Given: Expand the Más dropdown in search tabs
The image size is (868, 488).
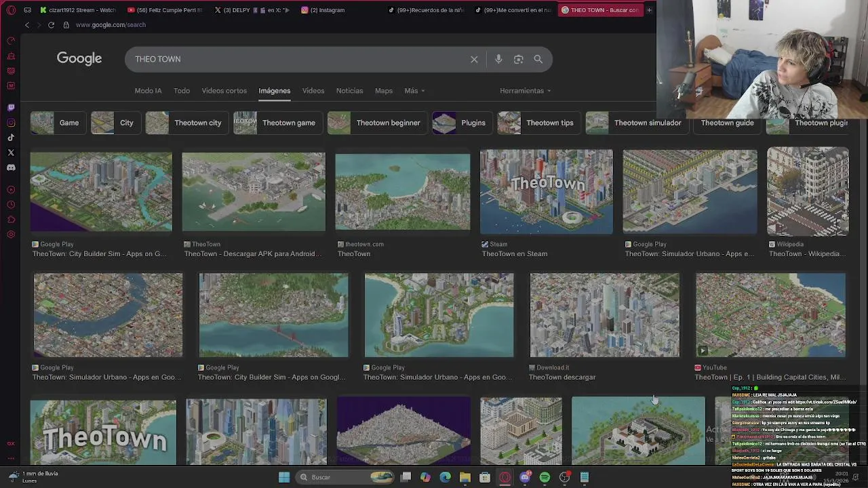Looking at the screenshot, I should [x=414, y=91].
